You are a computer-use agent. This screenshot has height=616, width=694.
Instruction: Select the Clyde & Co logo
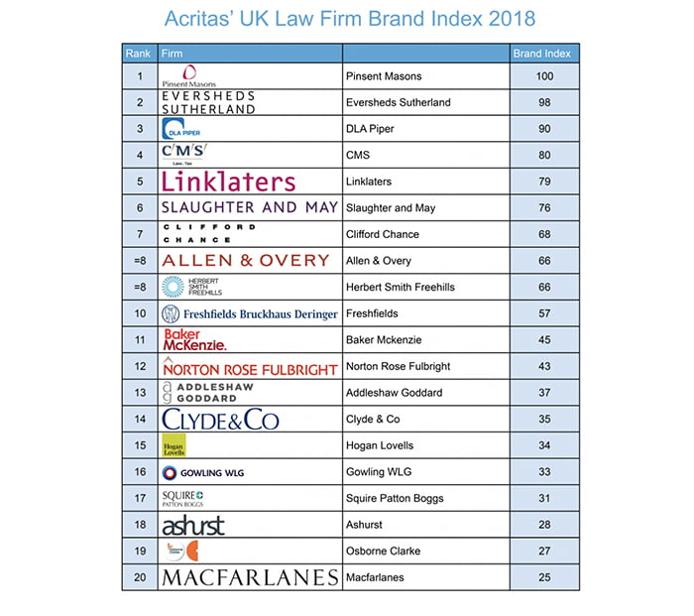(220, 419)
